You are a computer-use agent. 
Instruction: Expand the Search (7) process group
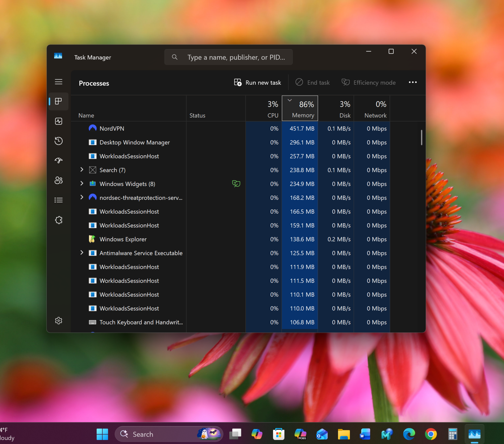click(82, 169)
